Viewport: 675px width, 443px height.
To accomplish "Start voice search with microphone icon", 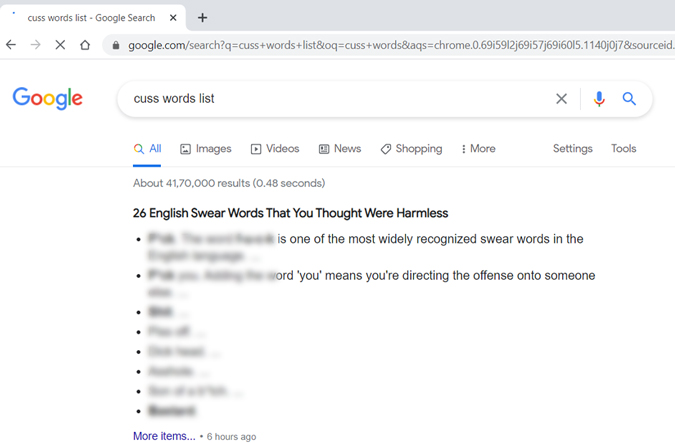I will click(x=599, y=99).
